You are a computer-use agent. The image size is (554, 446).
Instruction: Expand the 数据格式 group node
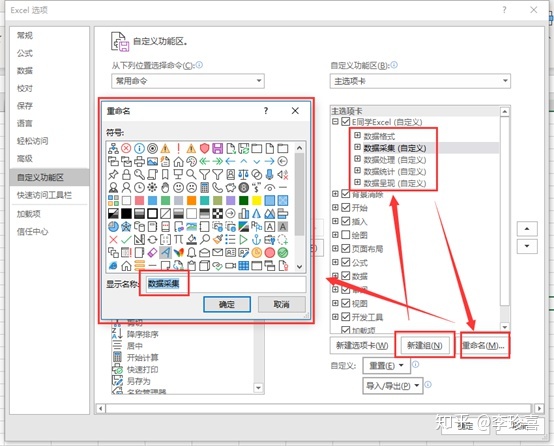358,135
